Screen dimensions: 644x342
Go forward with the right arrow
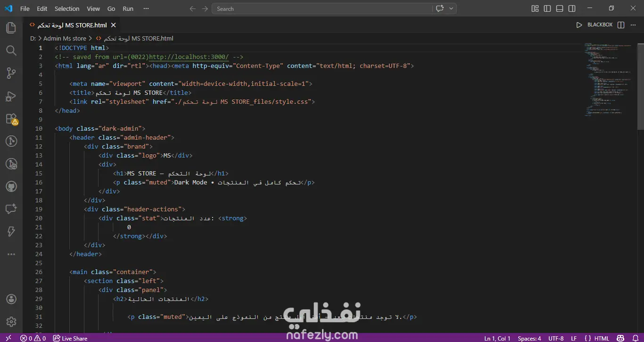click(205, 8)
